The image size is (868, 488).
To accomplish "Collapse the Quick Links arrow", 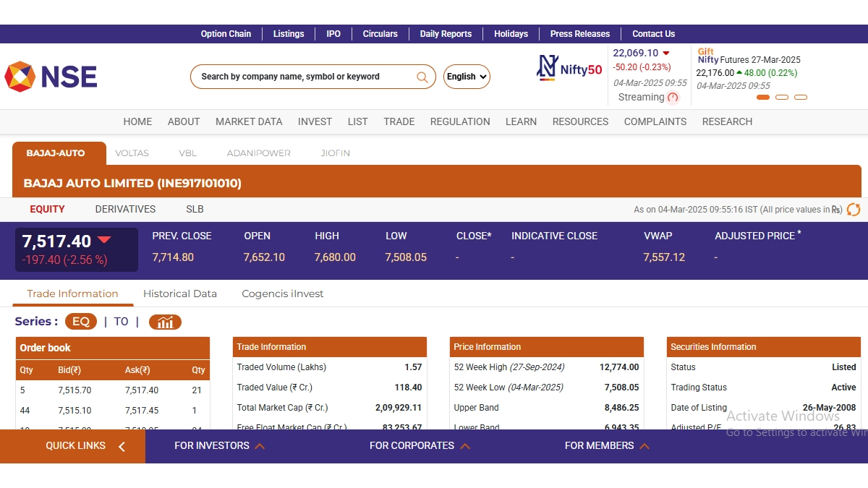I will click(122, 446).
